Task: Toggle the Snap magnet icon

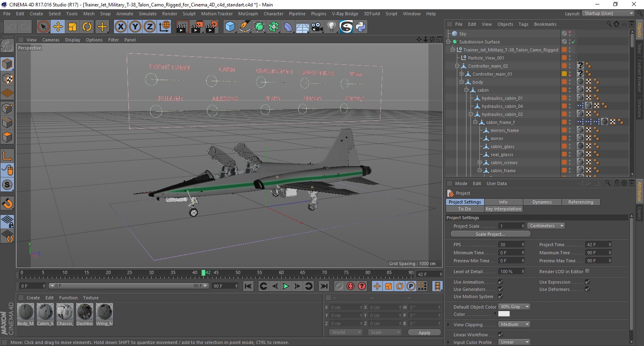Action: (7, 203)
